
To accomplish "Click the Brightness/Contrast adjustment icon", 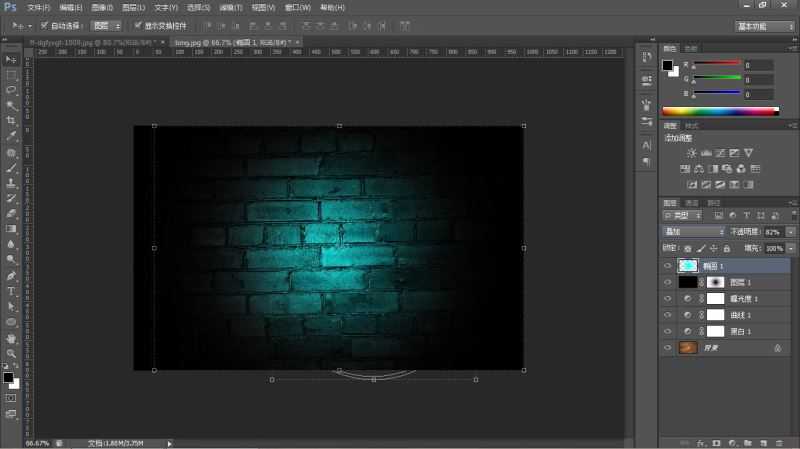I will pos(691,153).
